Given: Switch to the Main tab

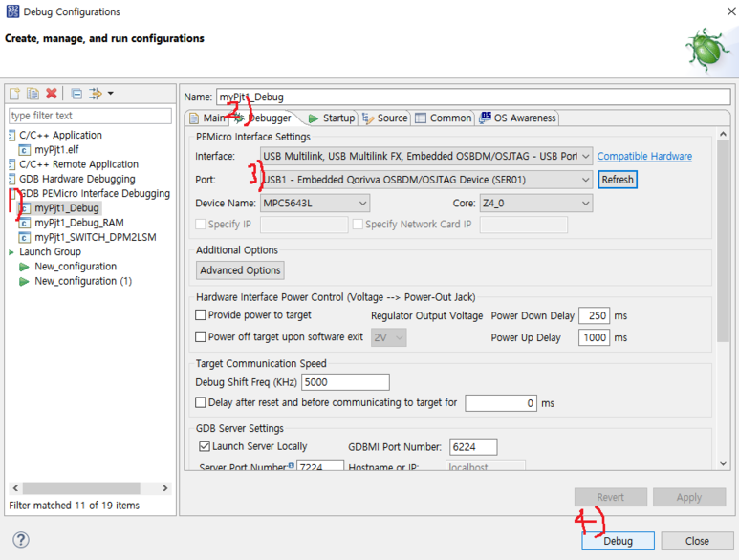Looking at the screenshot, I should (x=207, y=118).
